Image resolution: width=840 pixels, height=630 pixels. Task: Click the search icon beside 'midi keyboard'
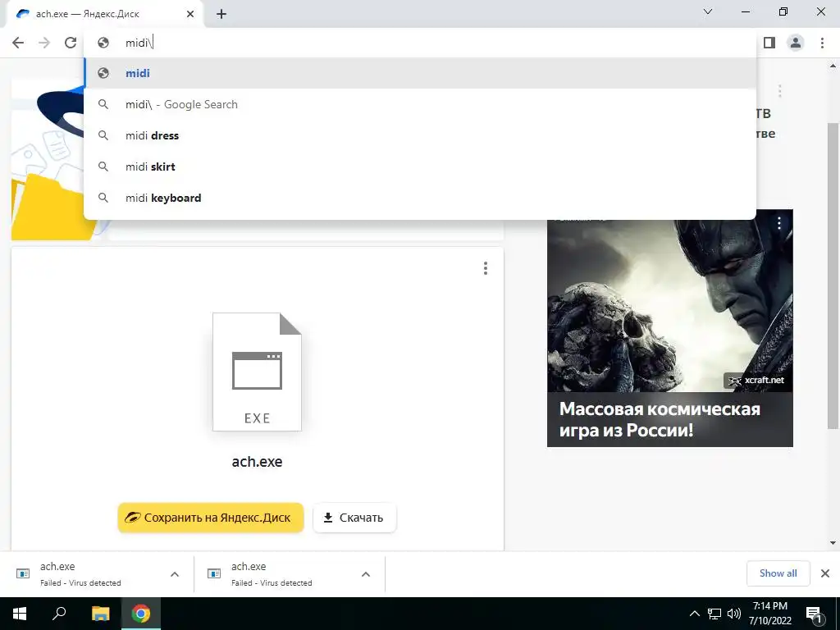[103, 198]
